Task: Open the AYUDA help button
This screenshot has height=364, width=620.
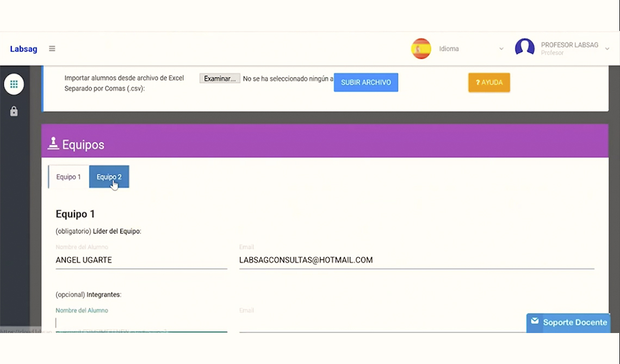Action: (489, 83)
